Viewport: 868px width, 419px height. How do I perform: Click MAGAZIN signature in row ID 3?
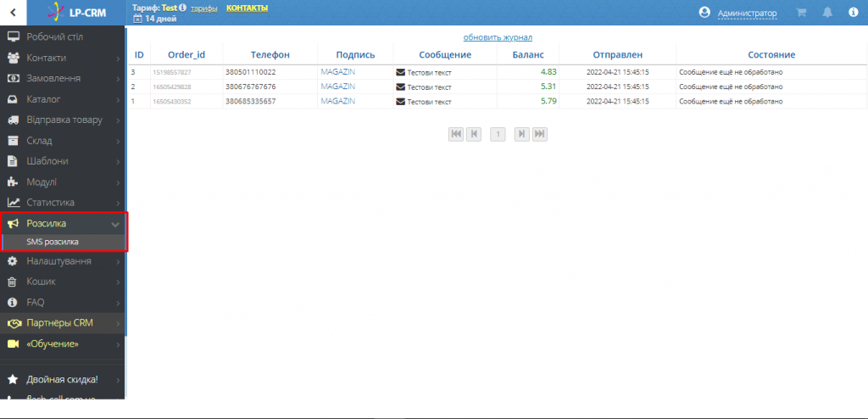[x=337, y=71]
